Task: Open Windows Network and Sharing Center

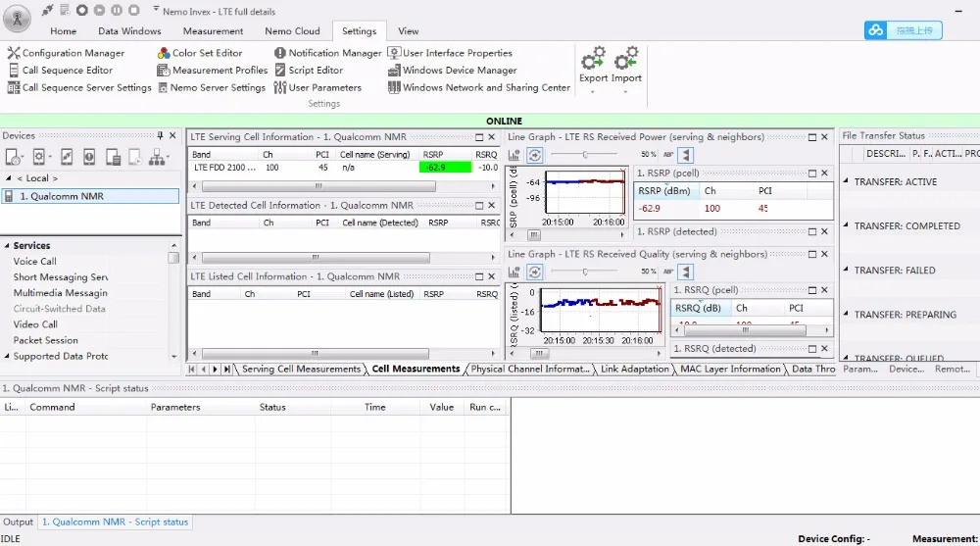Action: tap(479, 87)
